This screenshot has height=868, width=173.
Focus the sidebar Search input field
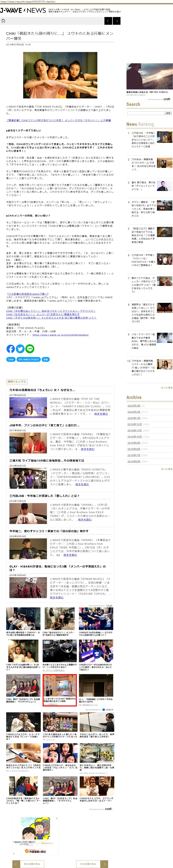146,113
